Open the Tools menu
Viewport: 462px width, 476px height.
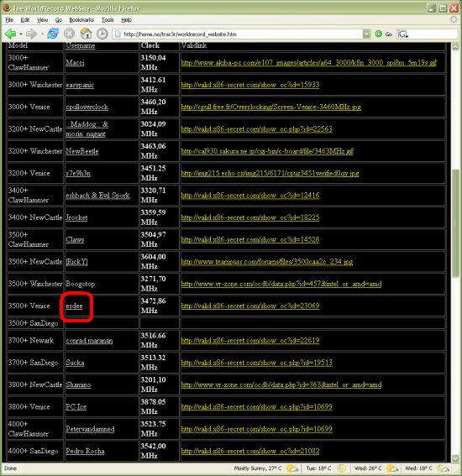(108, 20)
